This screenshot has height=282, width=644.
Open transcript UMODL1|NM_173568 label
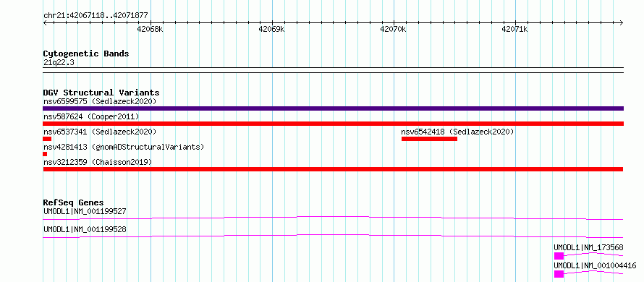click(x=588, y=247)
